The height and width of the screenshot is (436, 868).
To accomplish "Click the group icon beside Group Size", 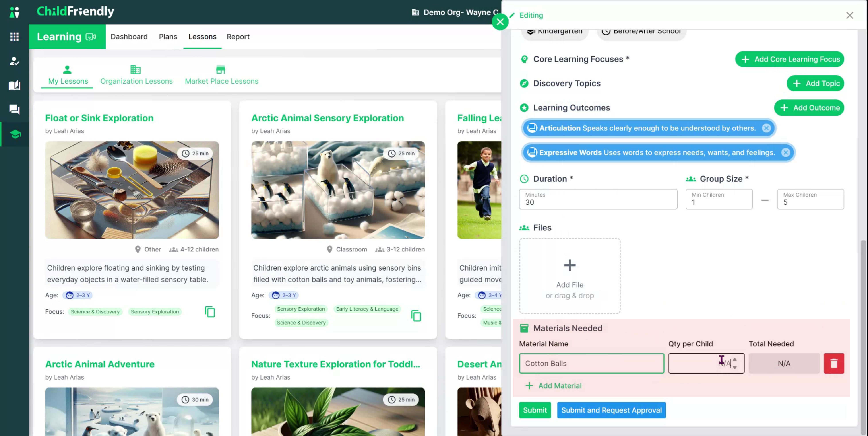I will (691, 179).
